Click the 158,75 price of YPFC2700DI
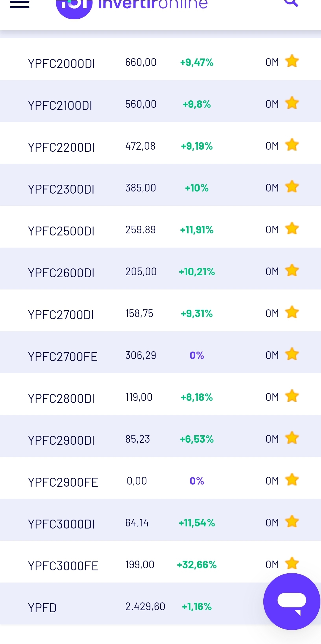321x644 pixels. point(139,314)
